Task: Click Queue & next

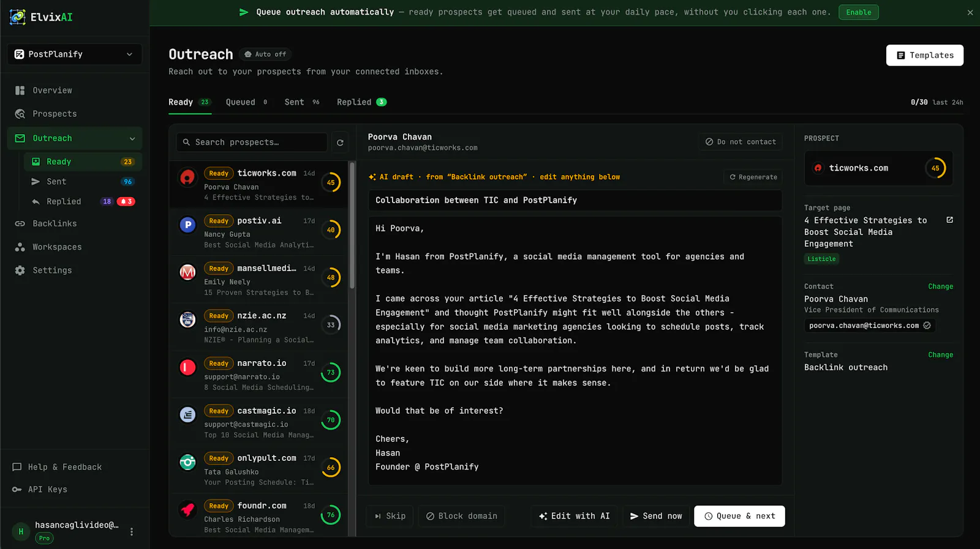Action: coord(739,516)
